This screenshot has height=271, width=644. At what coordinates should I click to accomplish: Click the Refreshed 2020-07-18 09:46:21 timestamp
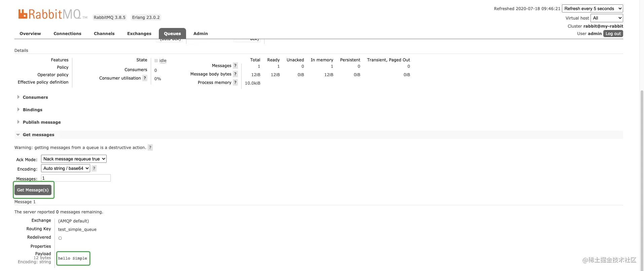527,9
